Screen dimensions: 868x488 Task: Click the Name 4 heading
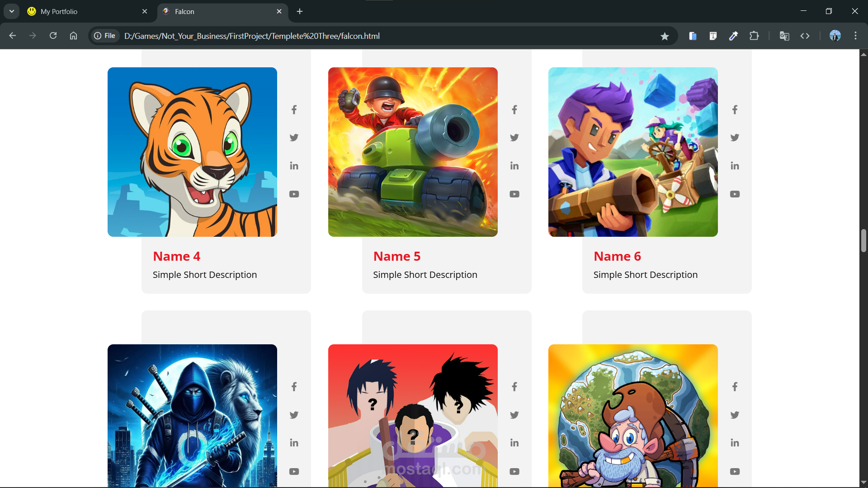tap(176, 256)
